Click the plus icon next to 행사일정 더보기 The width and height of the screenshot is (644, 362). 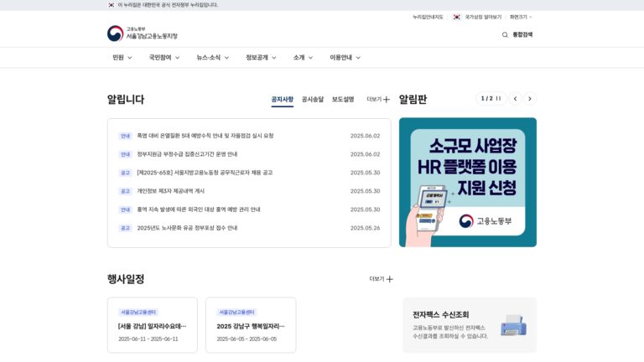click(x=390, y=279)
